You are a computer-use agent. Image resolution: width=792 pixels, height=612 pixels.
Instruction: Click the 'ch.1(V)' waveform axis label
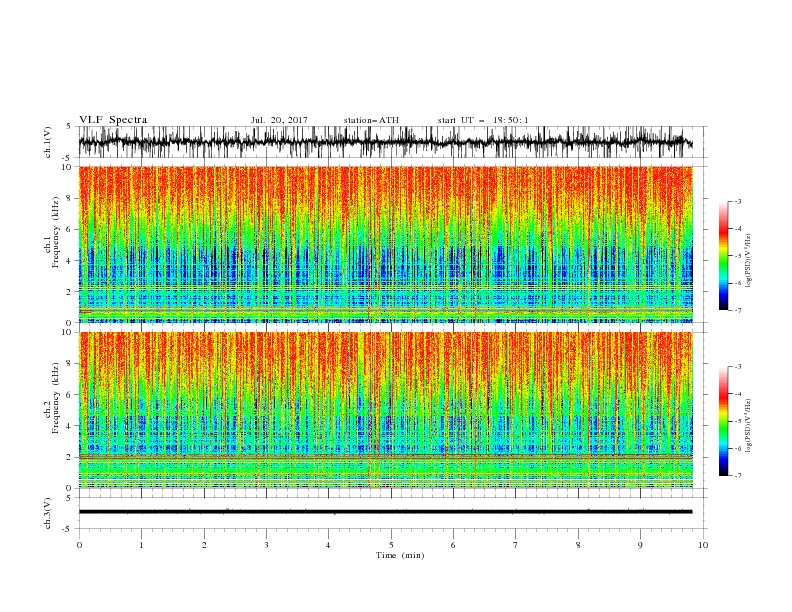[x=48, y=141]
